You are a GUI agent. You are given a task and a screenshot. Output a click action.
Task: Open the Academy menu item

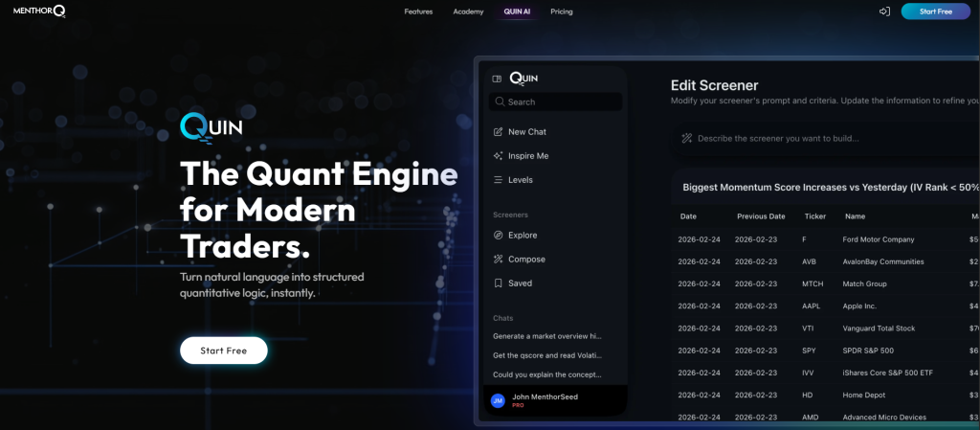[x=468, y=11]
